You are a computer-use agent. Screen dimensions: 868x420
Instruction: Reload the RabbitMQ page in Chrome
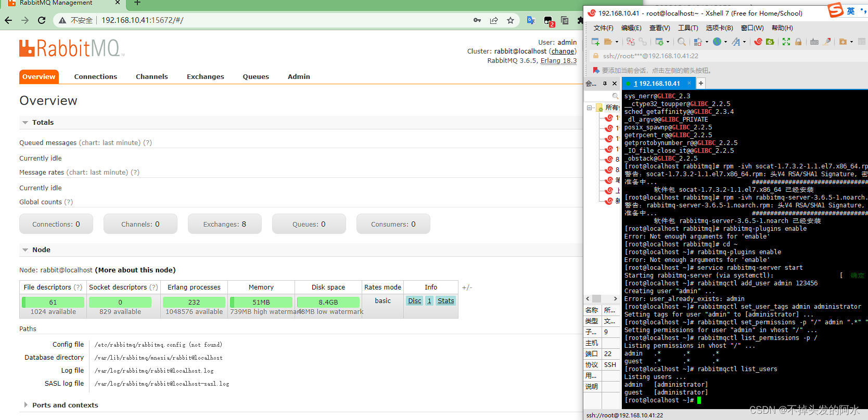pos(42,20)
